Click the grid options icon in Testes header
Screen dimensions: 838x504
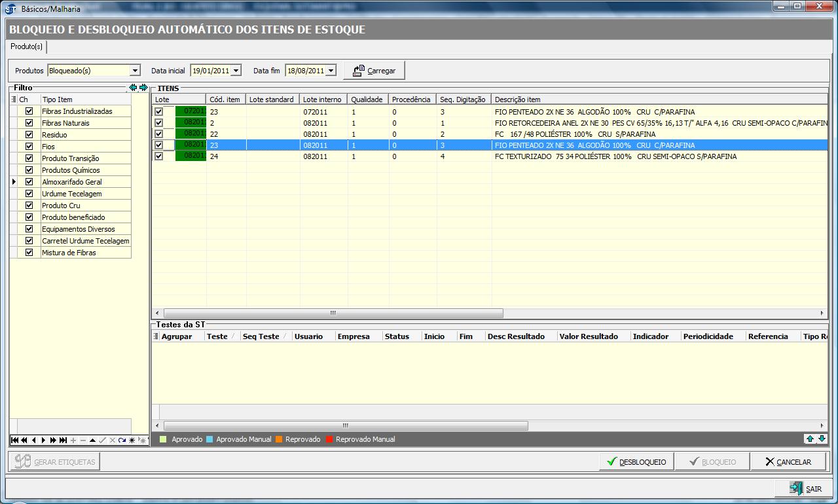point(156,336)
